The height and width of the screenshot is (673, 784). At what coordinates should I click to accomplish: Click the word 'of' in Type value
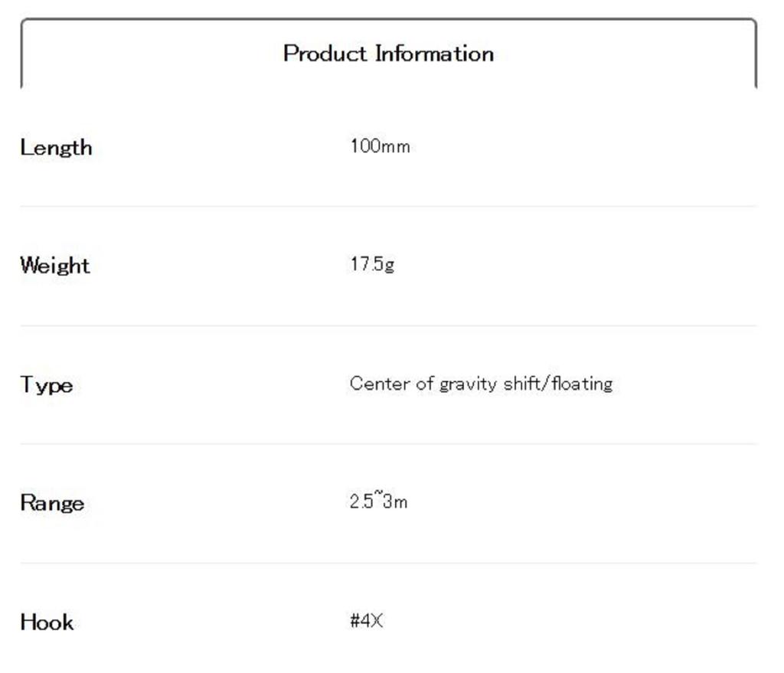425,384
